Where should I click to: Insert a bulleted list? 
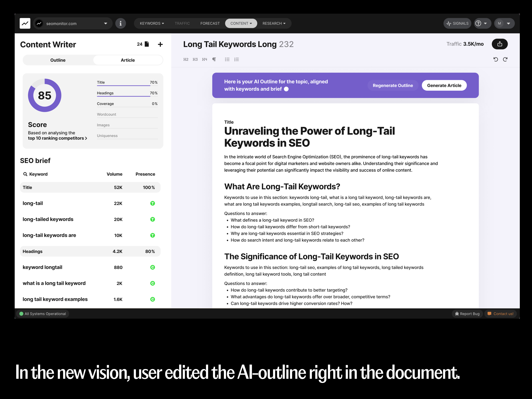point(227,59)
